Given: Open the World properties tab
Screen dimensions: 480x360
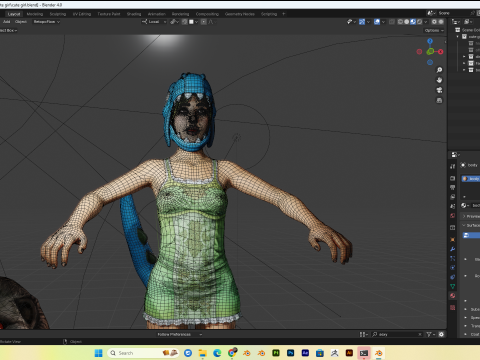Looking at the screenshot, I should (x=453, y=215).
